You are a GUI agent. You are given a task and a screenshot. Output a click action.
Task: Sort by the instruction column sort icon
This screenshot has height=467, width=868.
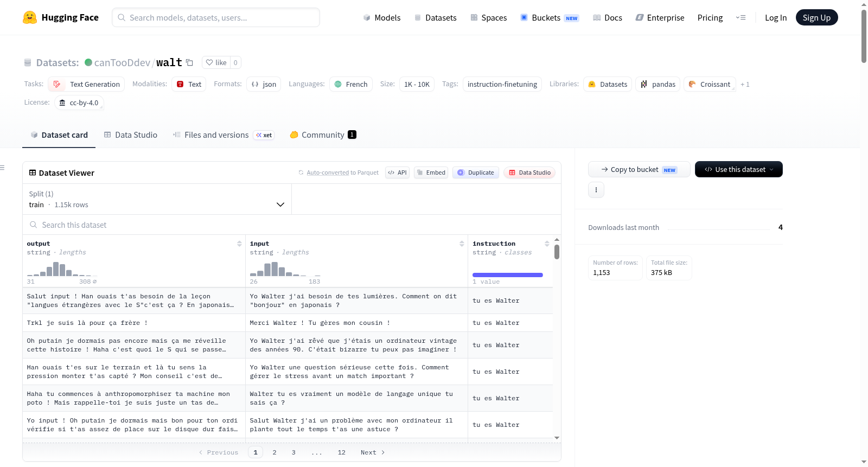tap(547, 244)
